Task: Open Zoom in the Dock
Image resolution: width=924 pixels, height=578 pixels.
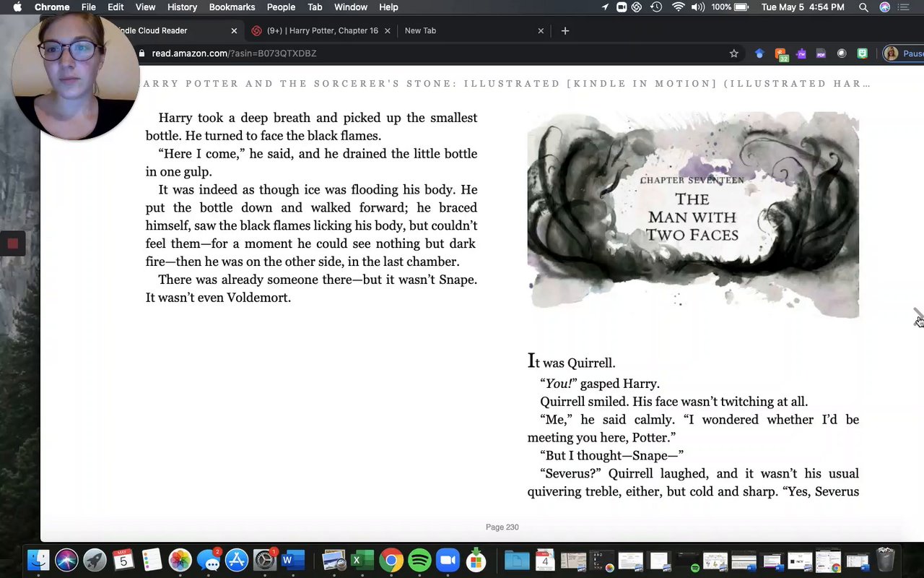Action: click(x=448, y=560)
